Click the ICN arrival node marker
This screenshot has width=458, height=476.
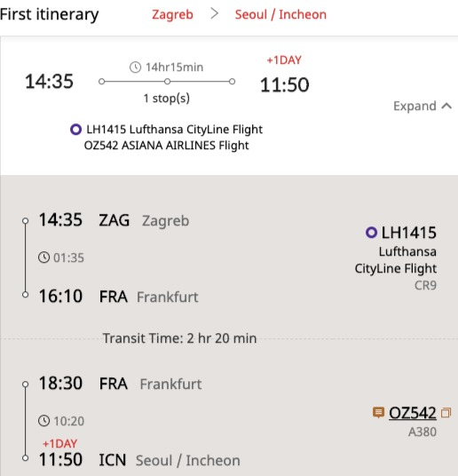click(x=26, y=458)
